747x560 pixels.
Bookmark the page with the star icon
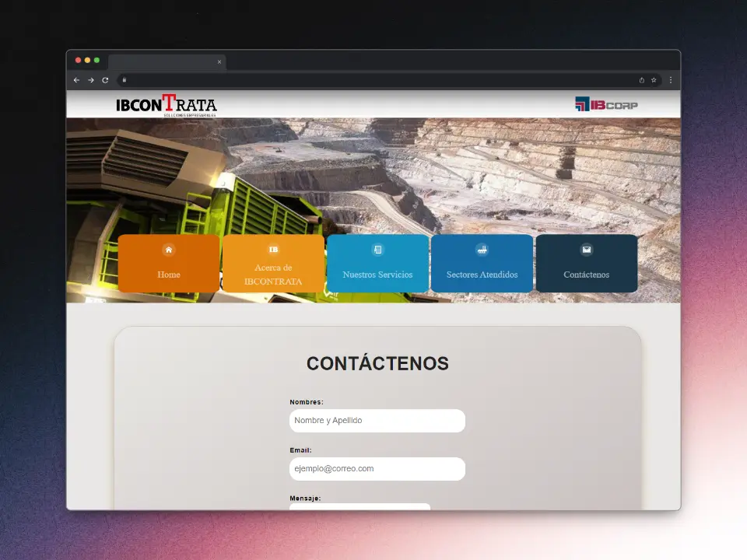click(654, 80)
